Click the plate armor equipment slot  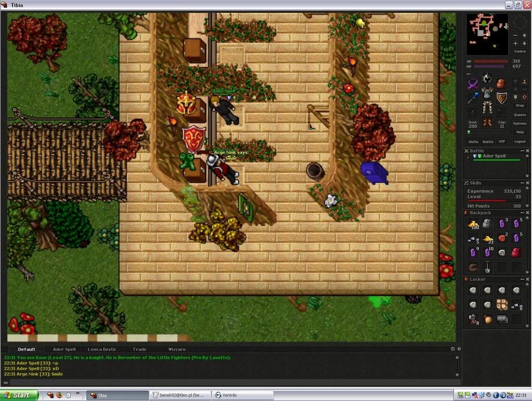[487, 93]
